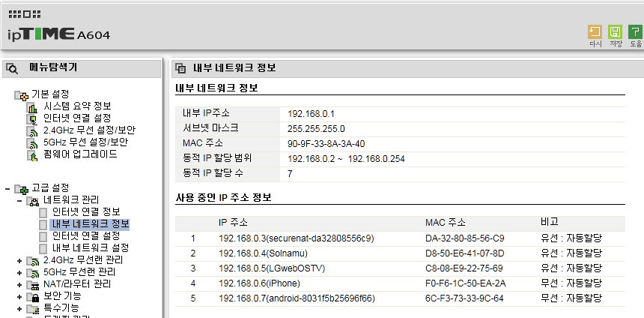Select 인터넷 연결 정보 under 네트워크 관리
The height and width of the screenshot is (318, 644).
pos(86,212)
